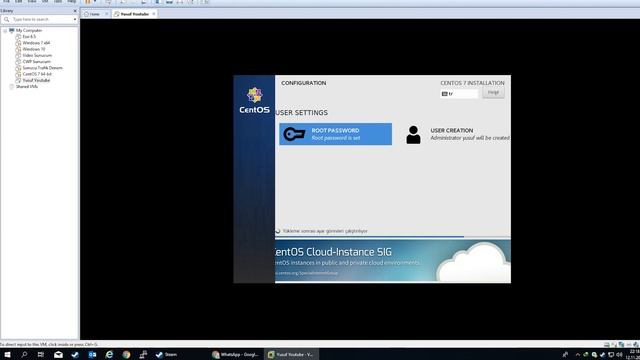Switch to the Yusuf Youtube VMware taskbar button
640x360 pixels.
(x=291, y=354)
